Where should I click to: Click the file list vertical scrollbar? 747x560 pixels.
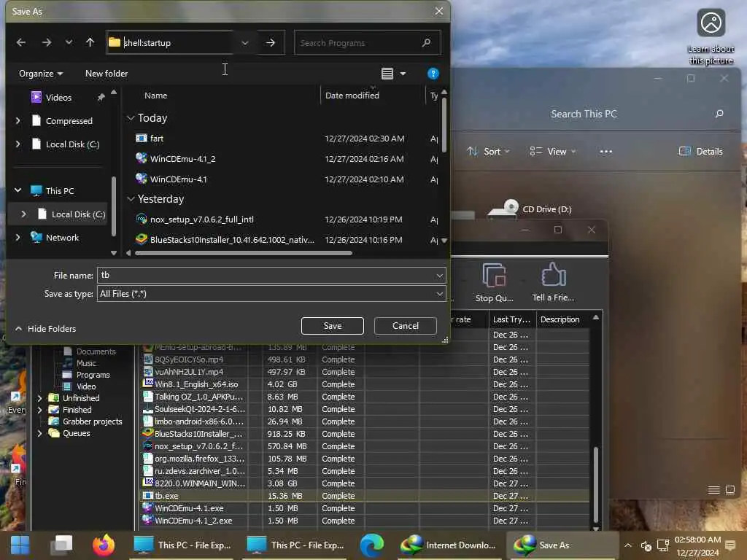444,125
